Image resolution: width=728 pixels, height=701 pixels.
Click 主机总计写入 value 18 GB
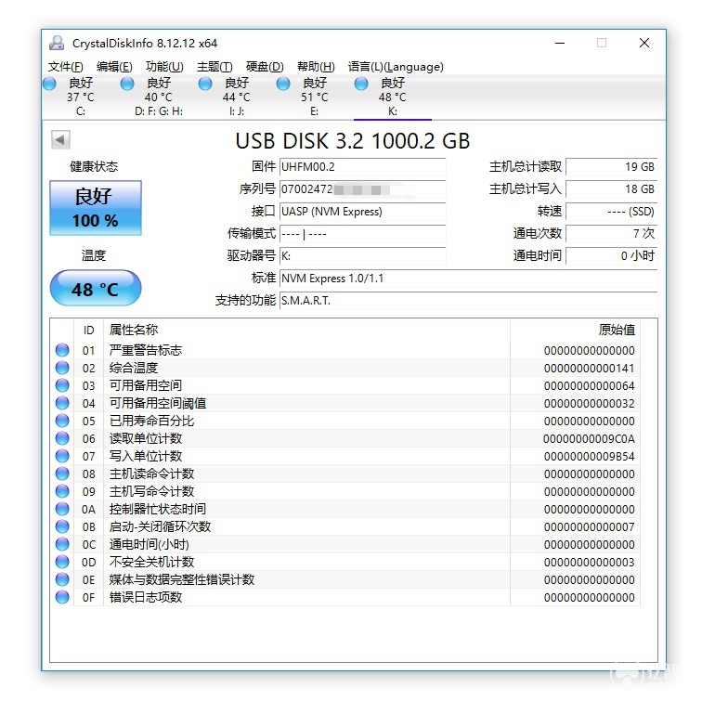point(611,189)
